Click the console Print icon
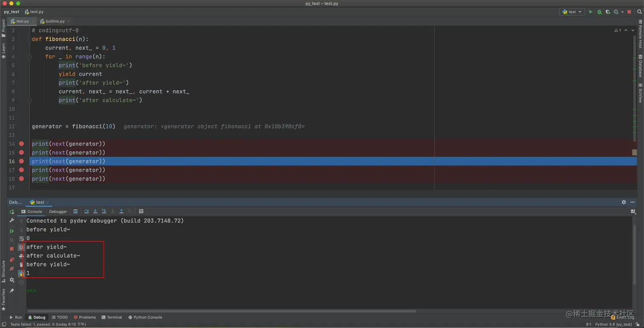The image size is (644, 328). (x=21, y=256)
